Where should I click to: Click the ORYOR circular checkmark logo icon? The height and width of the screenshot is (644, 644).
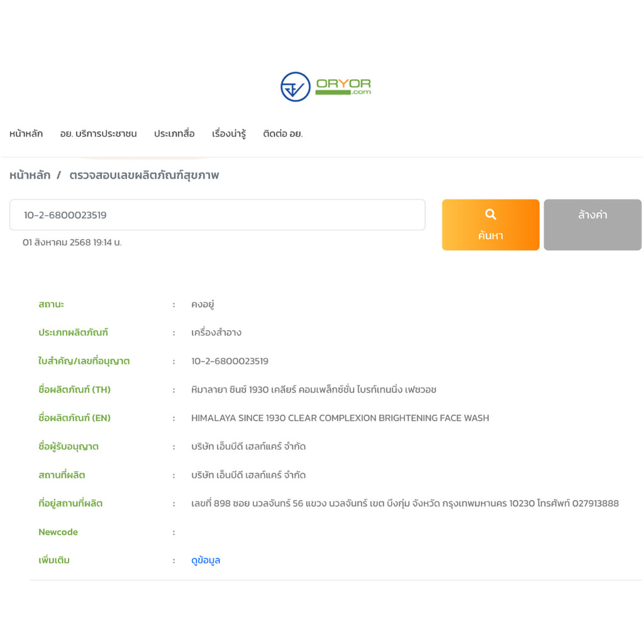pyautogui.click(x=295, y=87)
